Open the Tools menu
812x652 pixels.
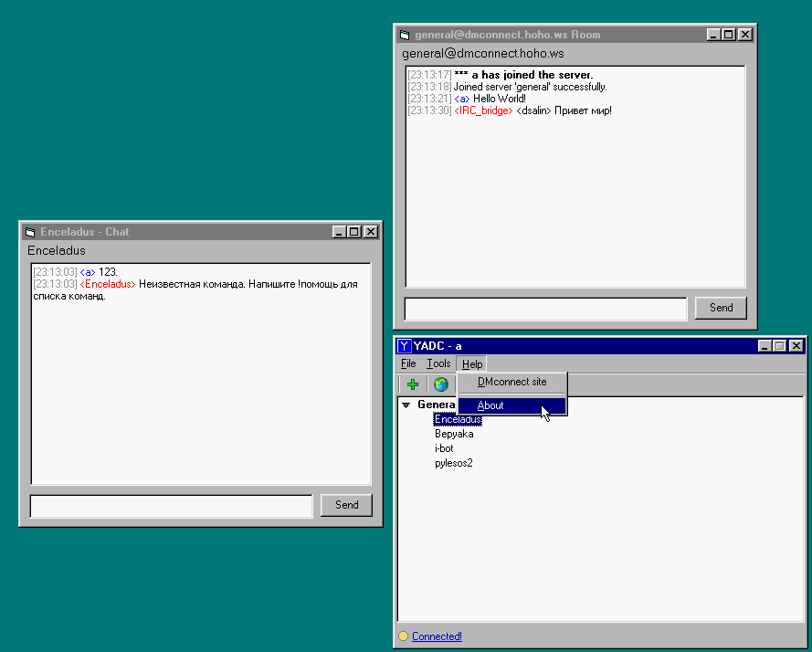(438, 363)
